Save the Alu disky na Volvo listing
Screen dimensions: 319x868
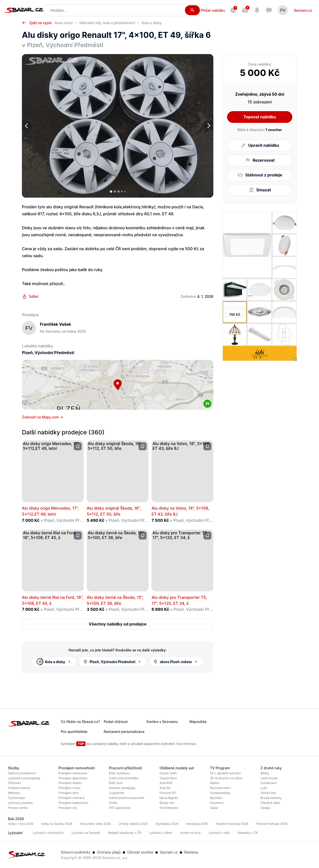point(207,446)
